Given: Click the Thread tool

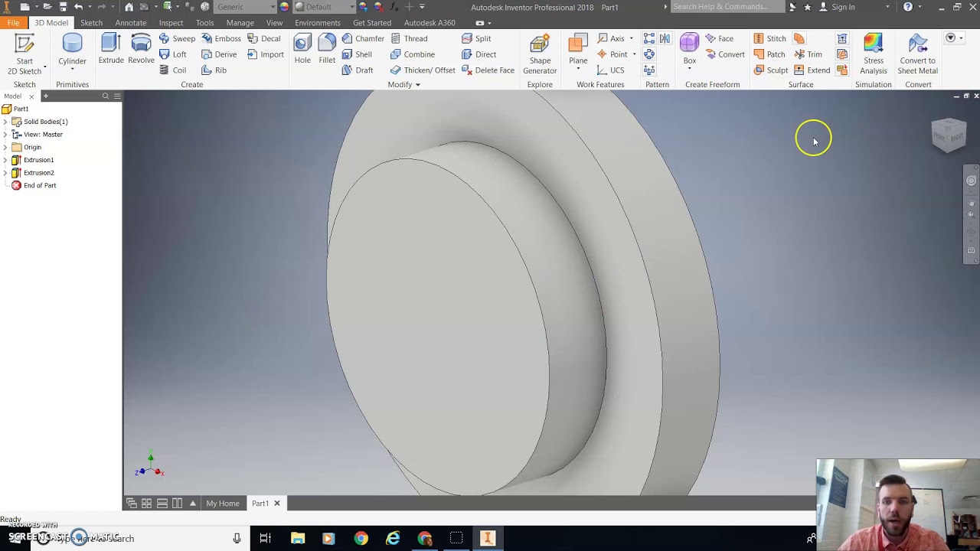Looking at the screenshot, I should 409,38.
